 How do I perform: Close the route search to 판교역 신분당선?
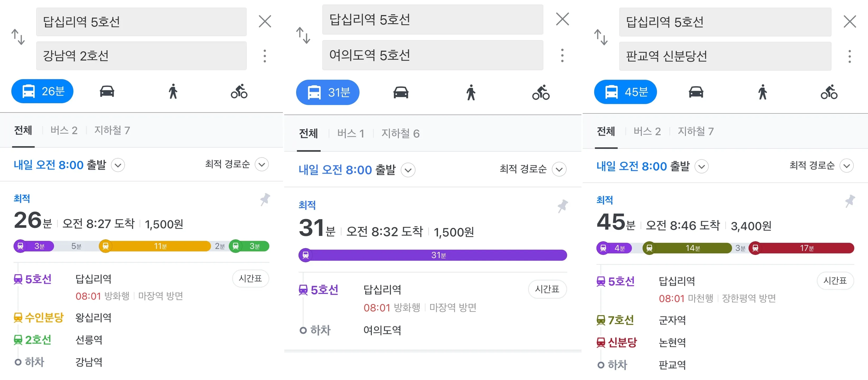[x=850, y=22]
